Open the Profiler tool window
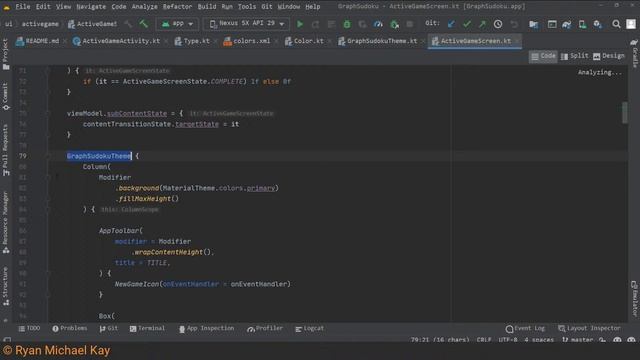The width and height of the screenshot is (640, 360). coord(264,329)
